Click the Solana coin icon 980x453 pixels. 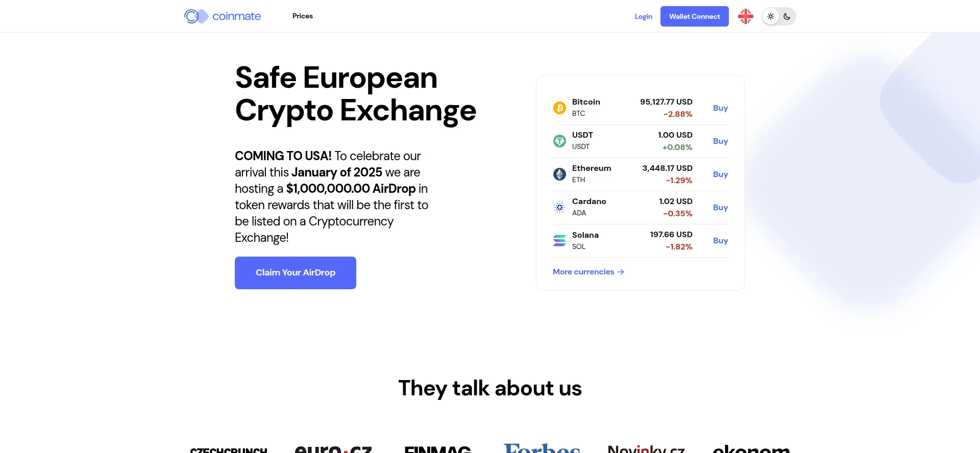click(x=559, y=240)
